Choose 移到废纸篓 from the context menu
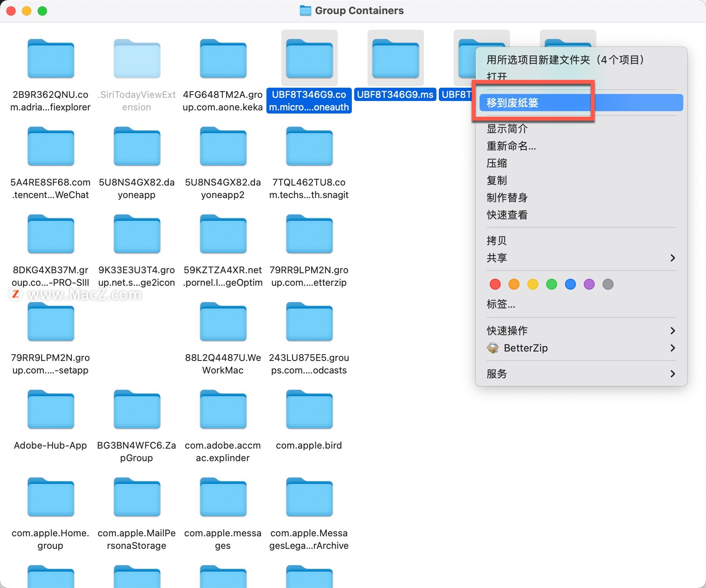 [x=581, y=103]
